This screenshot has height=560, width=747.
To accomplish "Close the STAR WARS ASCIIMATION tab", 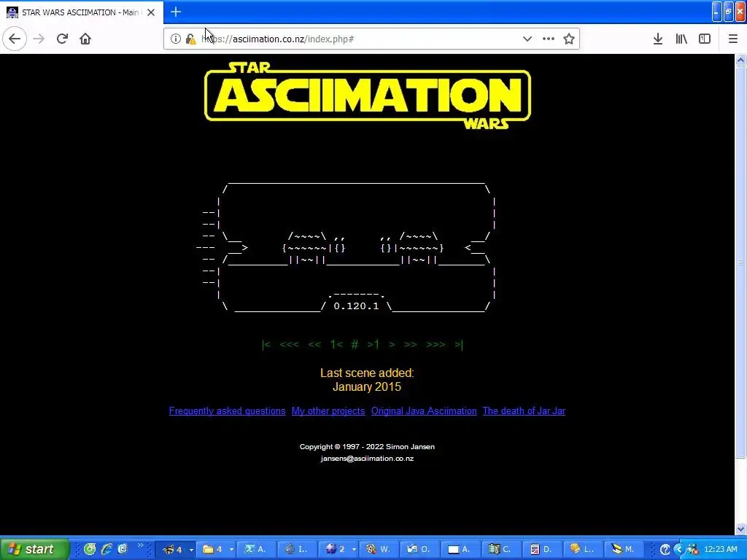I will click(151, 12).
